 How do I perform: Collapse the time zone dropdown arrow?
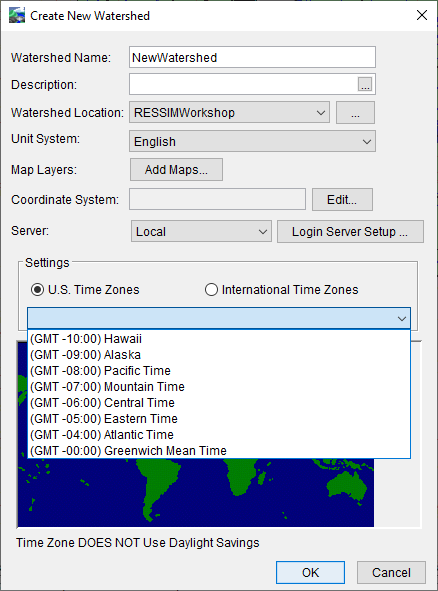coord(402,318)
